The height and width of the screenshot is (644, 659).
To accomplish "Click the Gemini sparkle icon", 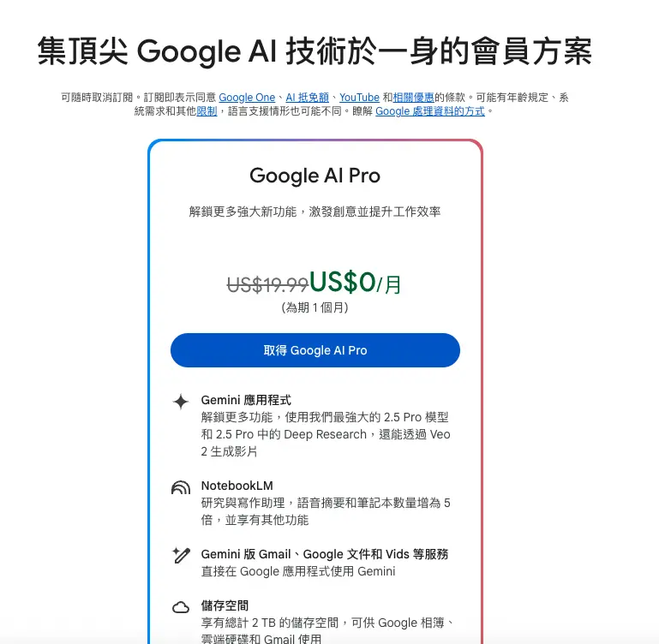I will coord(181,402).
